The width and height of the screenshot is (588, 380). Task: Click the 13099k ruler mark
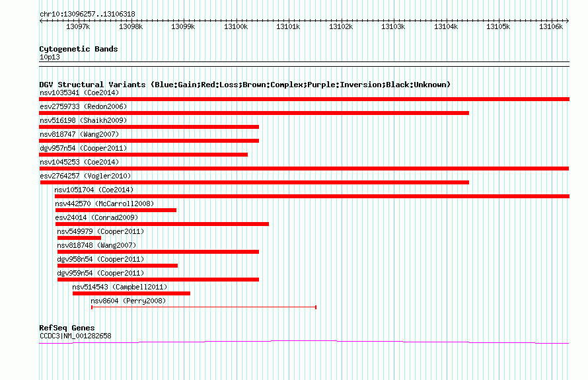tap(183, 26)
